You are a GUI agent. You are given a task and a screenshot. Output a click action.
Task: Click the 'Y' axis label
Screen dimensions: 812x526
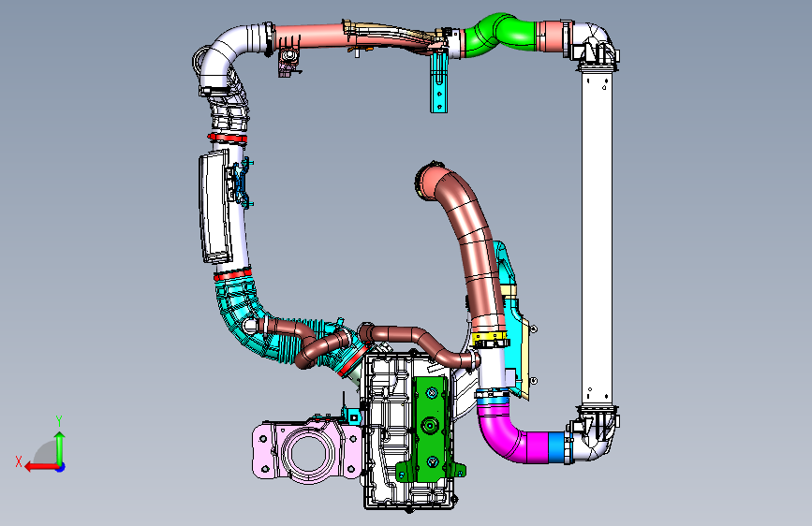[59, 421]
